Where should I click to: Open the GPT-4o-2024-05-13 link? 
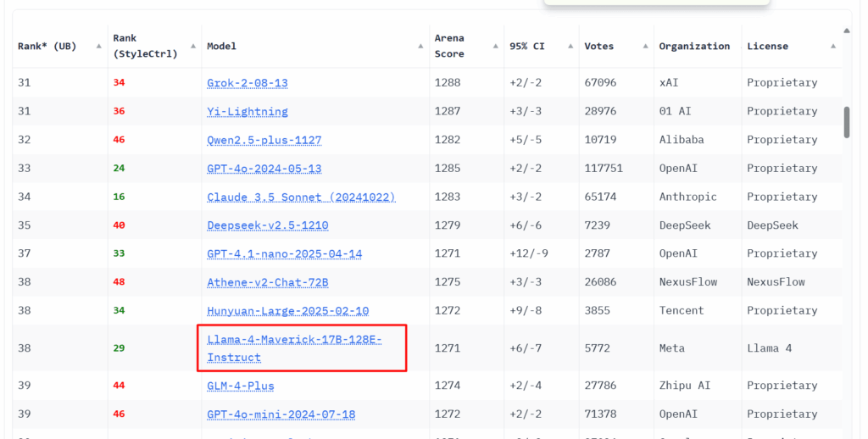pyautogui.click(x=264, y=169)
